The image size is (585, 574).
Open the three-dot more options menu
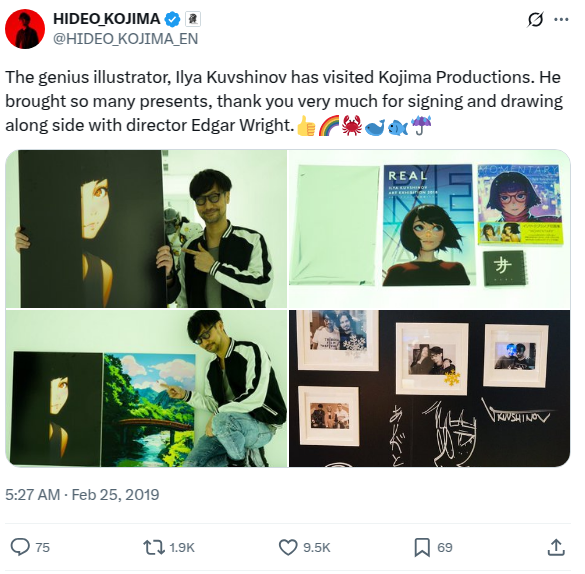561,20
